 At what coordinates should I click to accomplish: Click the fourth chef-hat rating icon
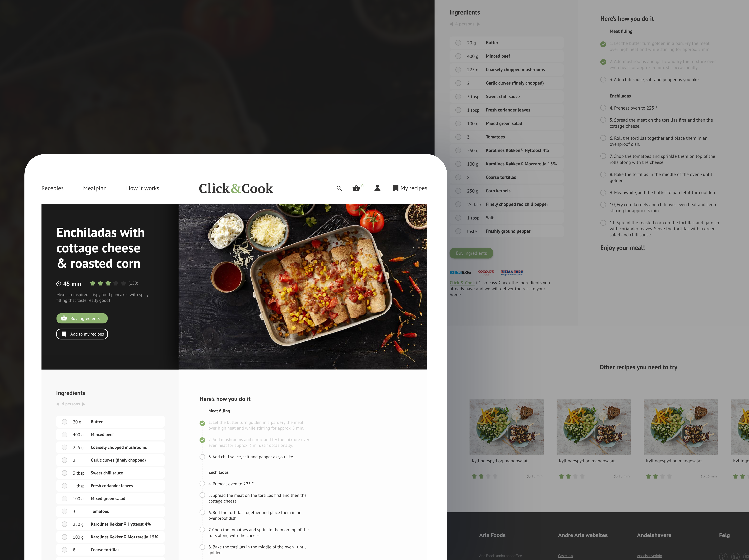tap(116, 283)
